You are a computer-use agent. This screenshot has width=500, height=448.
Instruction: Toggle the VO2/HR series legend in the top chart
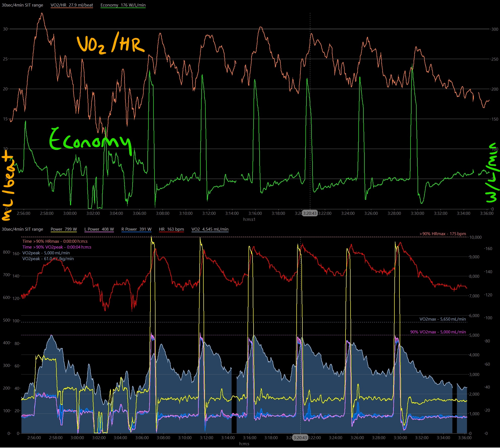[72, 5]
